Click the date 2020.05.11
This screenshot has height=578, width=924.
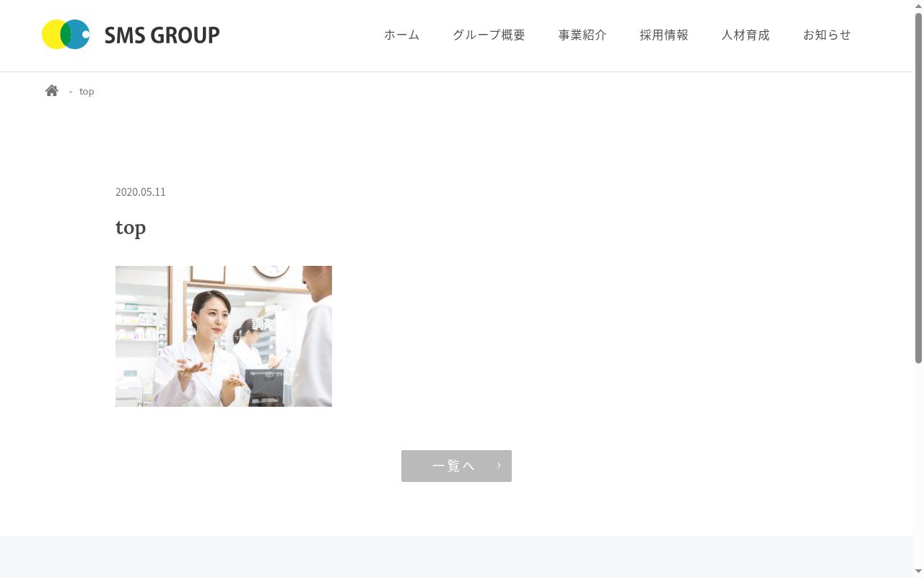141,191
